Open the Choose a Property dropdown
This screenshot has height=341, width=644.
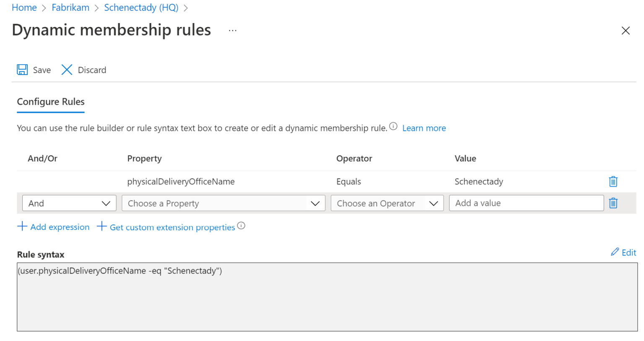click(x=223, y=203)
